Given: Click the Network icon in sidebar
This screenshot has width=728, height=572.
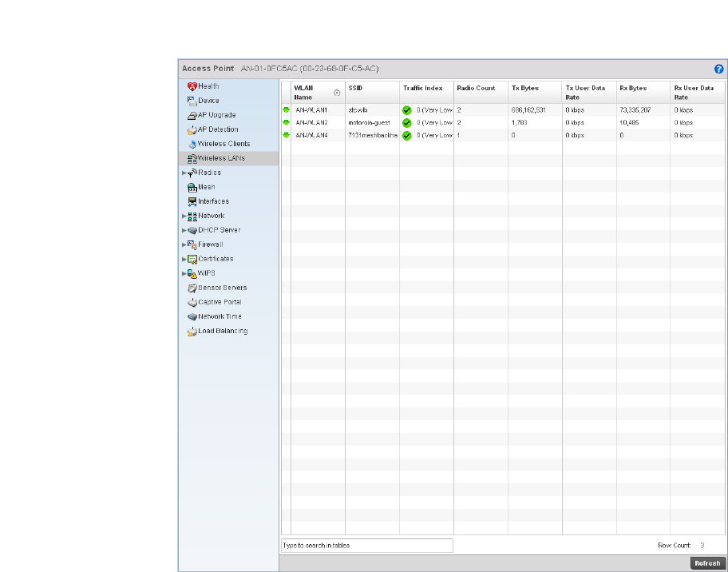Looking at the screenshot, I should point(192,216).
